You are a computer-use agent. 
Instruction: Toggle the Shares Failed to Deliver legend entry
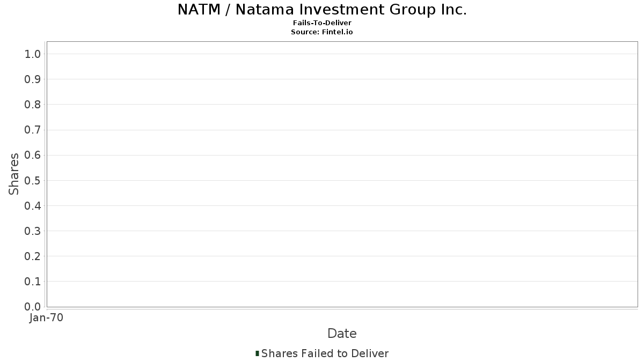click(325, 353)
